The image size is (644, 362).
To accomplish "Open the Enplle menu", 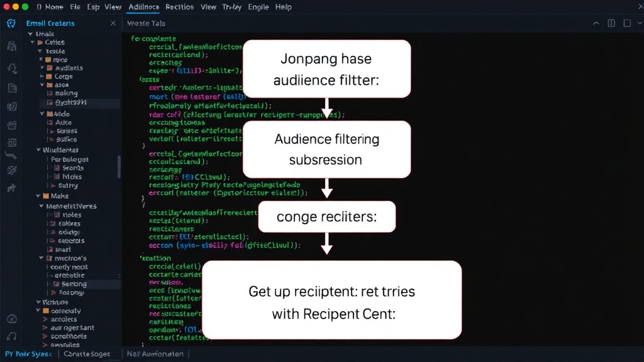I will (258, 7).
